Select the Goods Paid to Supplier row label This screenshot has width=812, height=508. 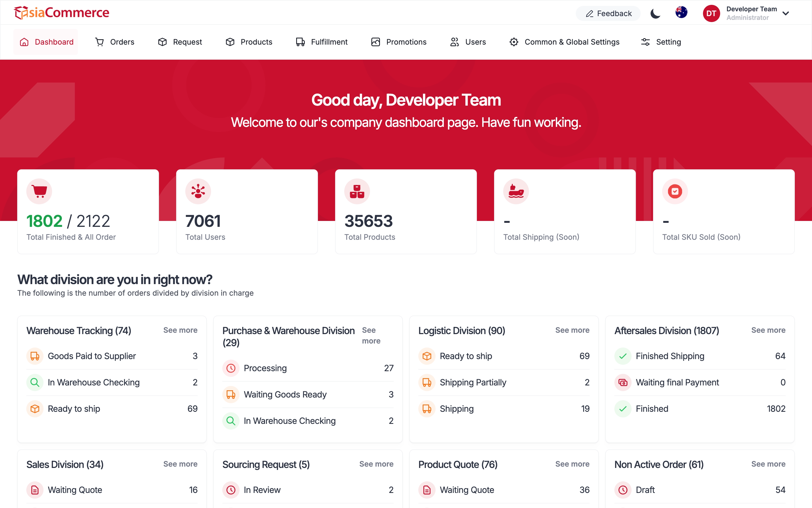(x=92, y=356)
